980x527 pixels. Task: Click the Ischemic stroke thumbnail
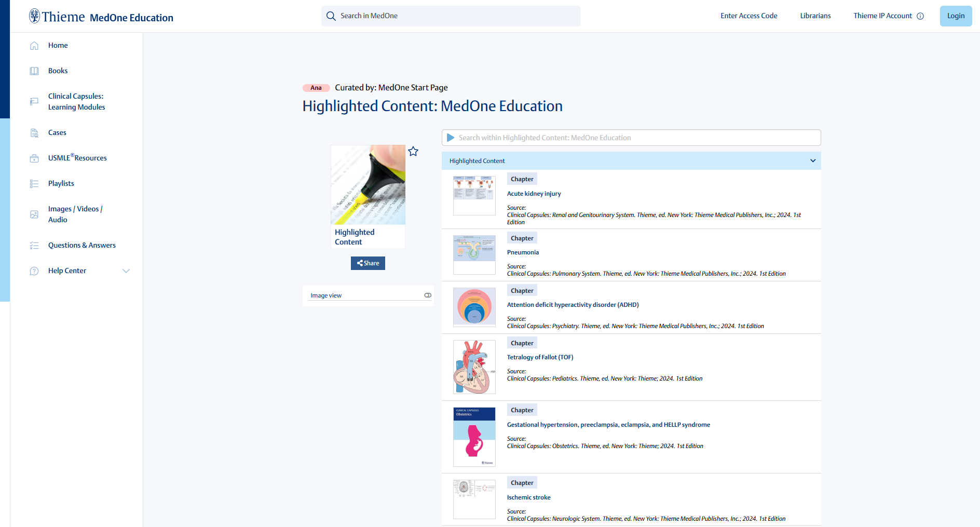point(474,499)
